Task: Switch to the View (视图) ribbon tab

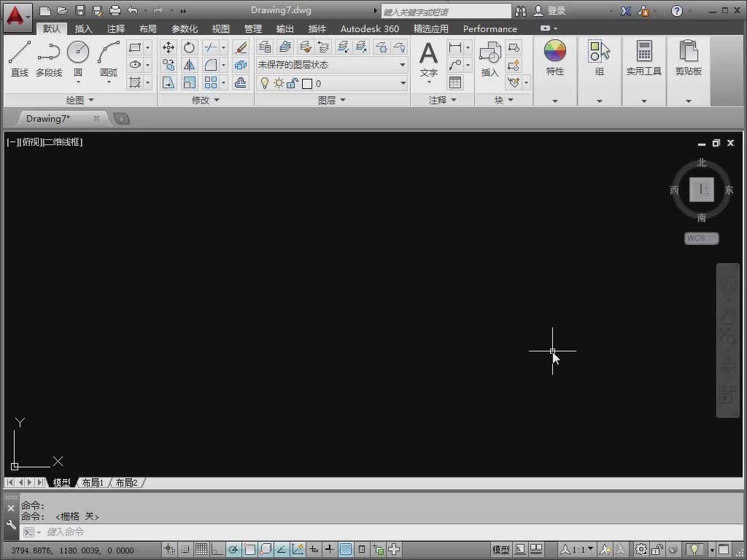Action: point(220,28)
